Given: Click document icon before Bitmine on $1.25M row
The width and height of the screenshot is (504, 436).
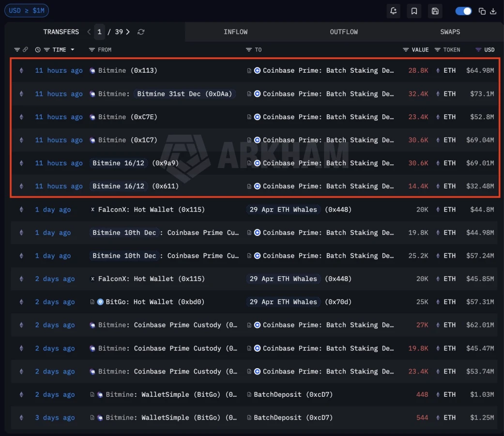Looking at the screenshot, I should point(92,418).
